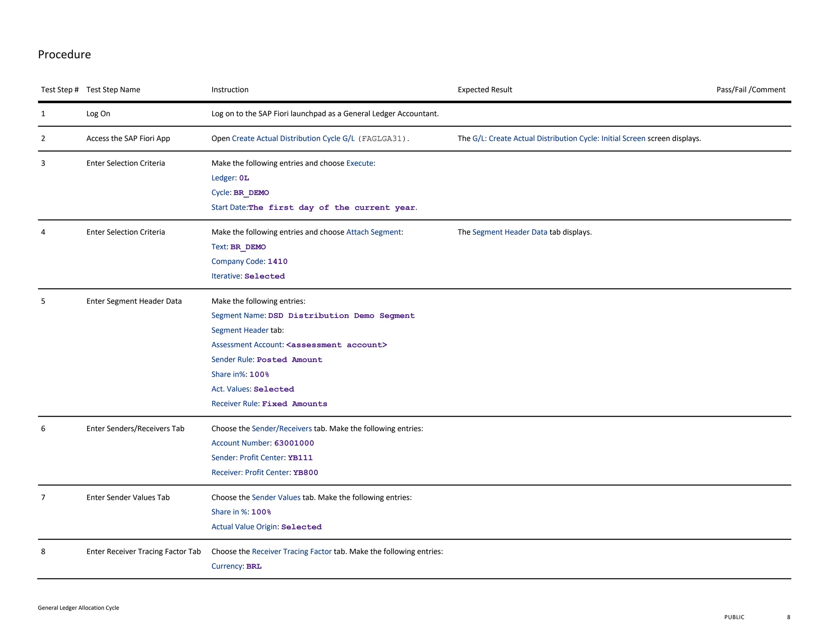Viewport: 834px width, 644px height.
Task: Click the Sender Values tab link
Action: pos(276,497)
